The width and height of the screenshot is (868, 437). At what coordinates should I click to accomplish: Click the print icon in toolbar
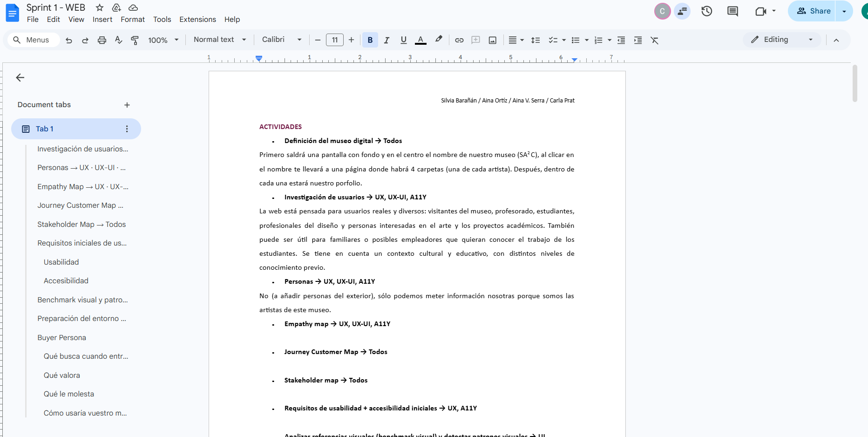tap(102, 40)
